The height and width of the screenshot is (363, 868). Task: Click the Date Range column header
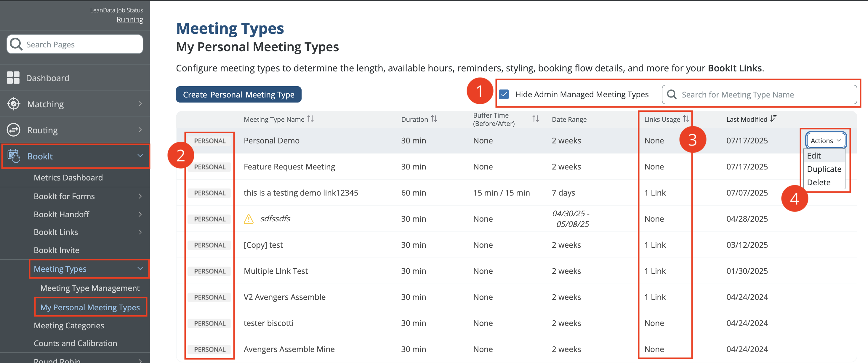pos(569,119)
